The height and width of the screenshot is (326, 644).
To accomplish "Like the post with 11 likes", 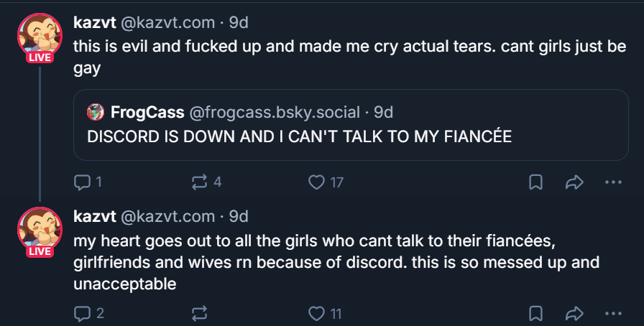I will coord(316,313).
